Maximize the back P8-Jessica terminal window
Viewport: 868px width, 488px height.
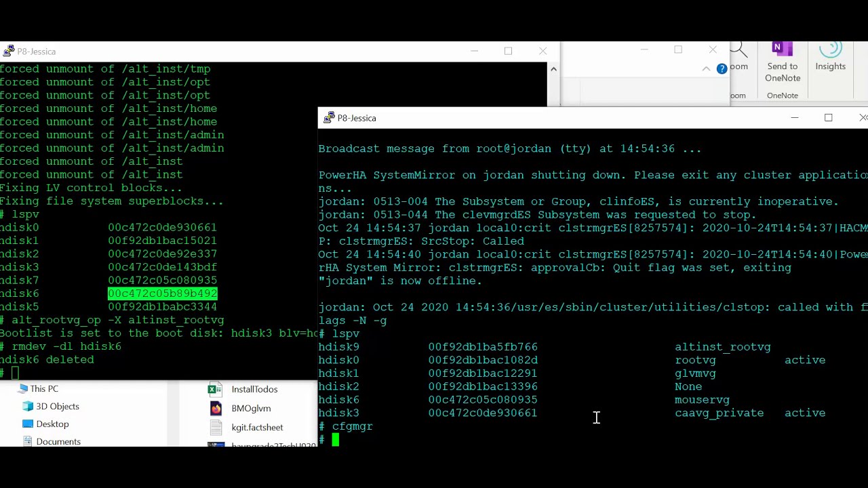(508, 51)
